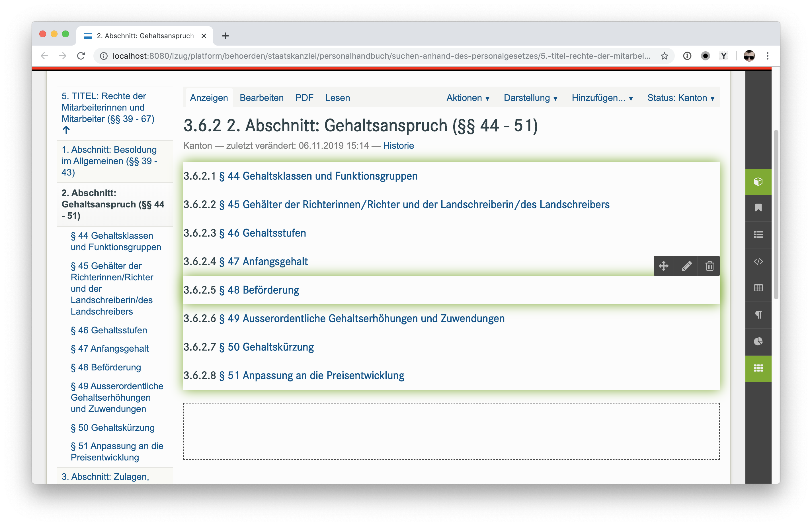Open the Aktionen dropdown
Image resolution: width=812 pixels, height=526 pixels.
point(468,98)
